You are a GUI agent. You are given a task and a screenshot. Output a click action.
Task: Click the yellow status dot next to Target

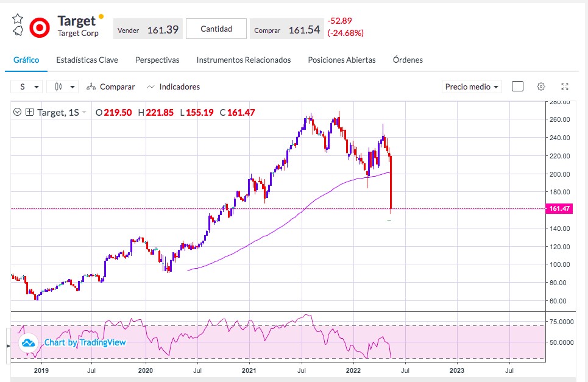pos(101,16)
